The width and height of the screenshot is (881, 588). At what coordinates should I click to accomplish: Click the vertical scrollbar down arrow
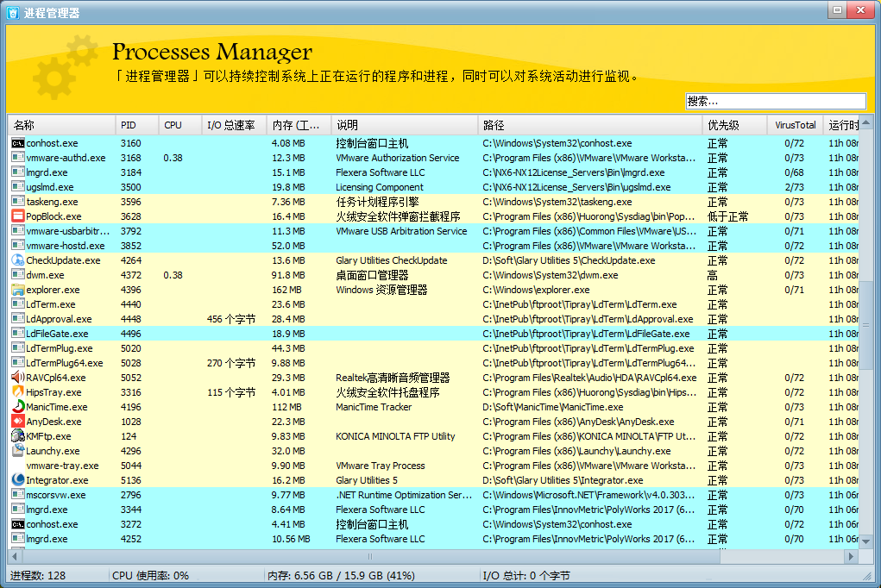pyautogui.click(x=867, y=541)
